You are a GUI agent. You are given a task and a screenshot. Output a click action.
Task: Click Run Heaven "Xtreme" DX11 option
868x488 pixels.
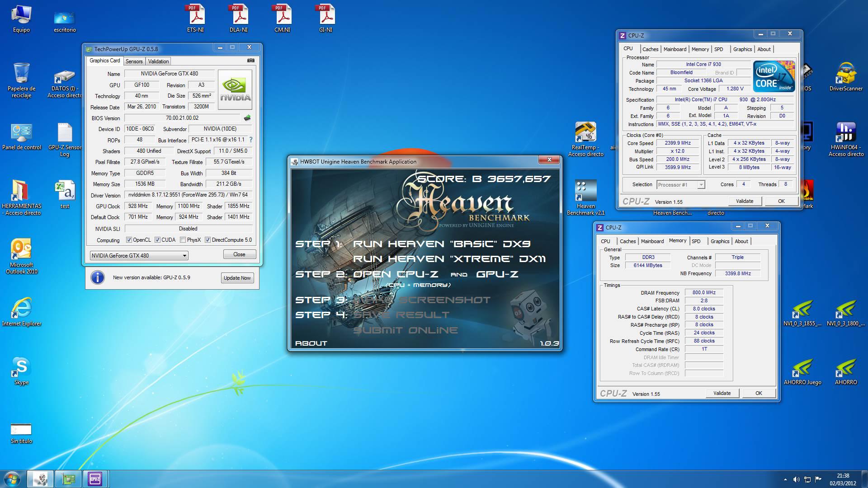(449, 259)
